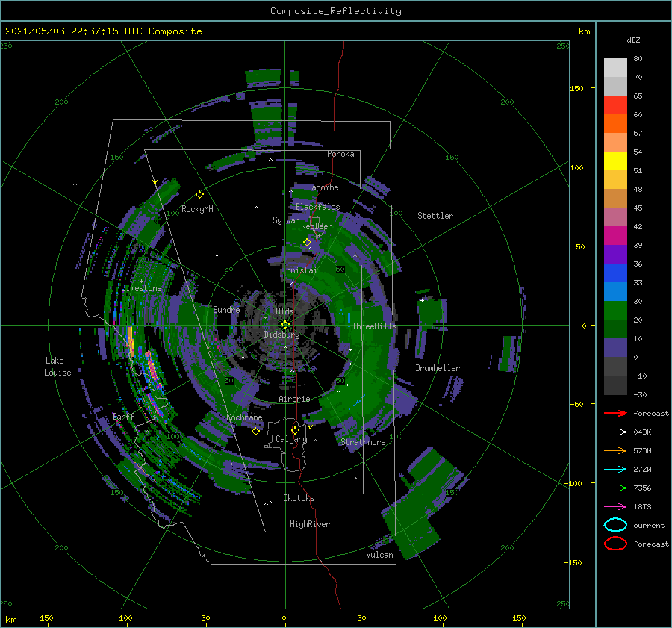Select the 60 dBZ orange color swatch

pyautogui.click(x=615, y=124)
